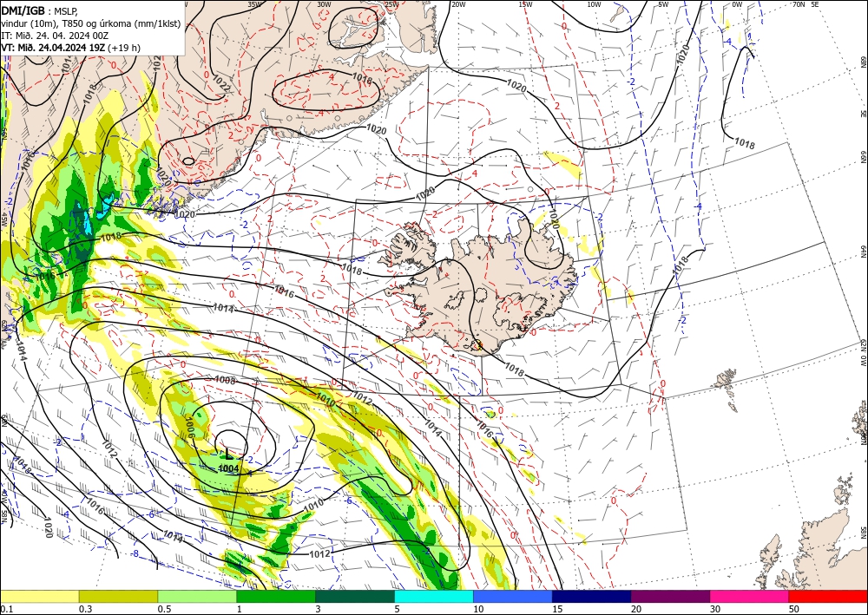Viewport: 868px width, 615px height.
Task: Select the dark green 3–5 legend swatch
Action: pyautogui.click(x=355, y=596)
